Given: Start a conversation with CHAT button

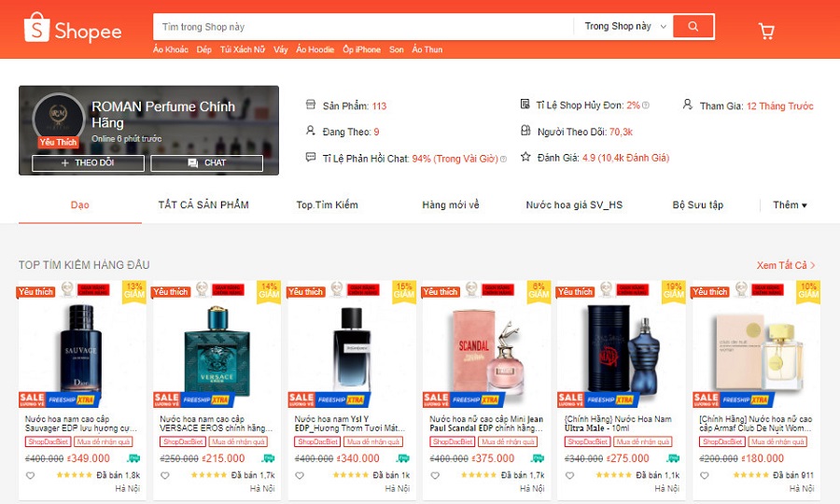Looking at the screenshot, I should coord(207,162).
